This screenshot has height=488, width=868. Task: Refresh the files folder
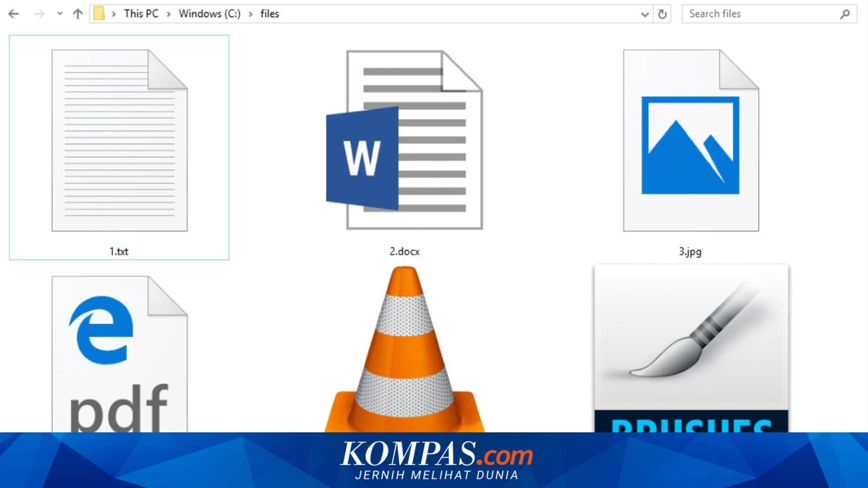(662, 14)
